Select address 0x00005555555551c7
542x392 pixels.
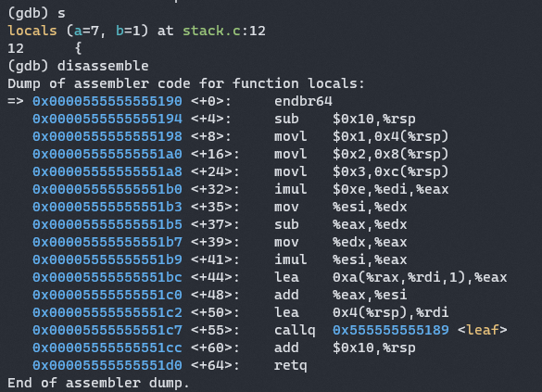pyautogui.click(x=107, y=330)
